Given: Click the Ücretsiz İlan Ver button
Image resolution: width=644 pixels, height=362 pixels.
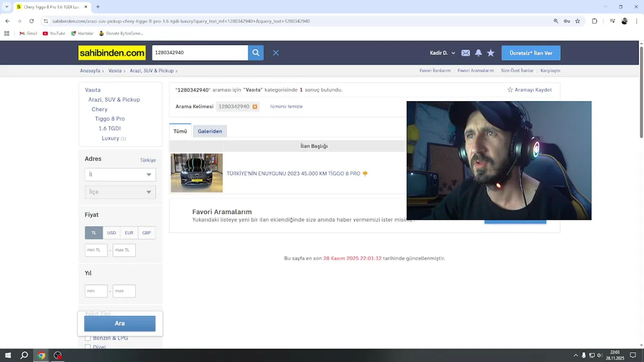Looking at the screenshot, I should (531, 53).
